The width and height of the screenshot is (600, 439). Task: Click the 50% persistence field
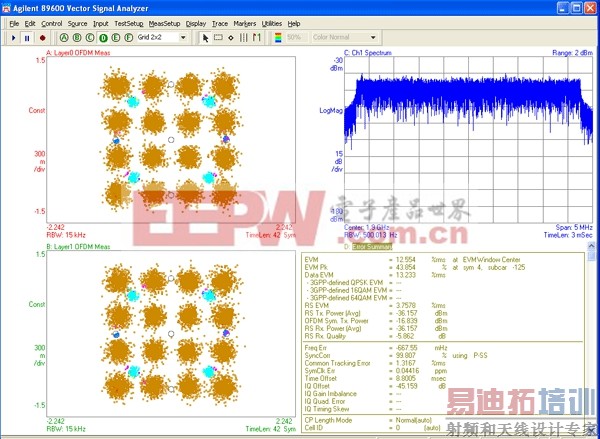(296, 38)
